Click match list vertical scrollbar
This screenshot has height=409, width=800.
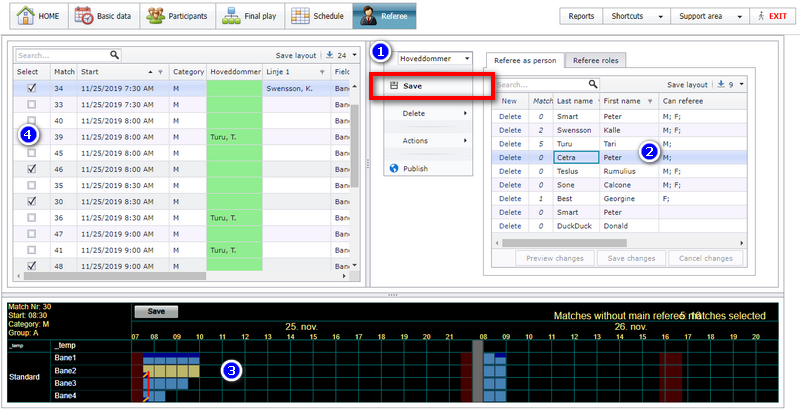point(354,145)
